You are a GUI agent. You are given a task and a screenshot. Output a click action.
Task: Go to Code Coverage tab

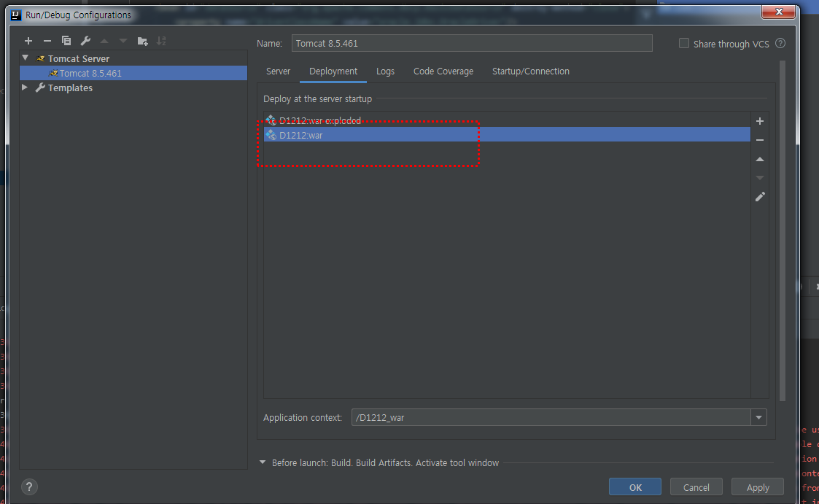[x=443, y=71]
